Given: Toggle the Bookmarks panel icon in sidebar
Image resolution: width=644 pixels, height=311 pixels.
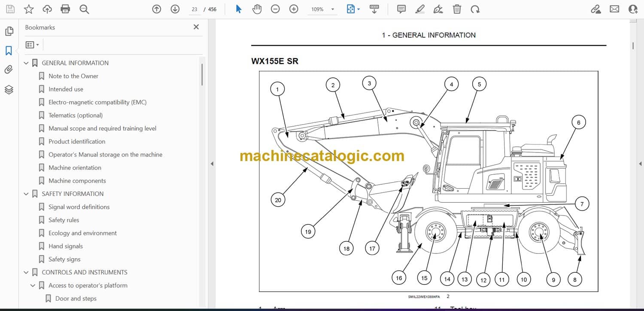Looking at the screenshot, I should pyautogui.click(x=9, y=51).
